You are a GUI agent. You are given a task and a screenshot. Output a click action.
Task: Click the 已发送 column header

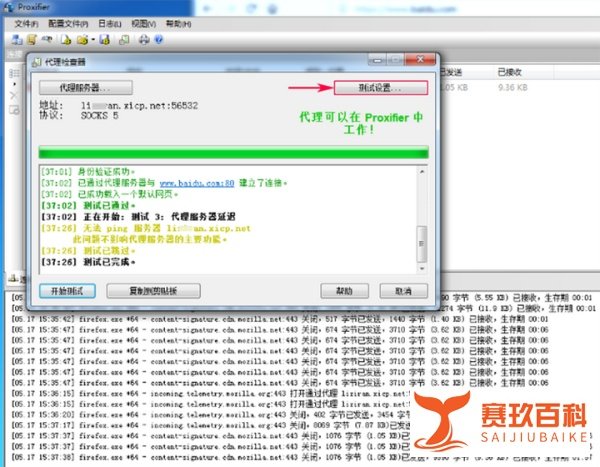tap(451, 72)
